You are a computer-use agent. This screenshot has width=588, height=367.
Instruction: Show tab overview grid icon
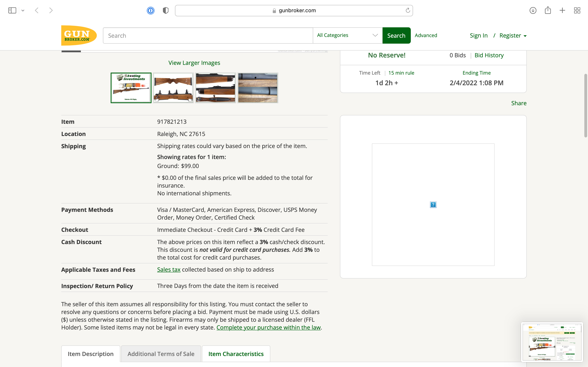coord(577,10)
